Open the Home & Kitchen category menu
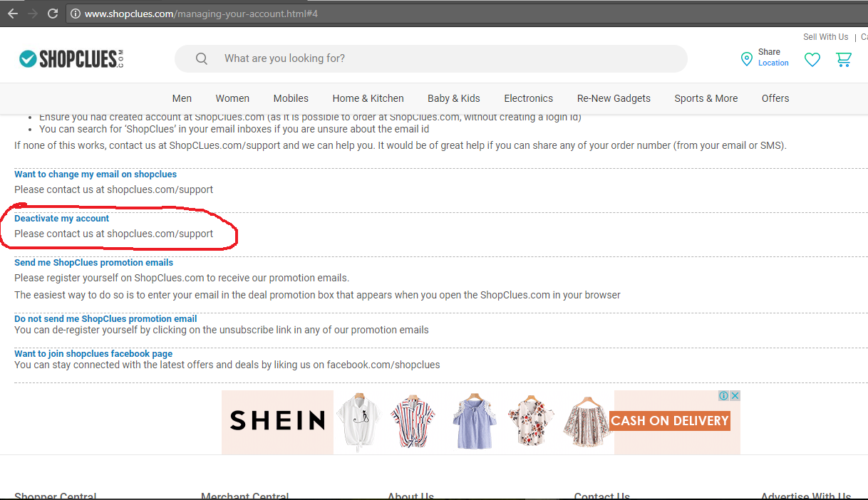 pos(368,98)
